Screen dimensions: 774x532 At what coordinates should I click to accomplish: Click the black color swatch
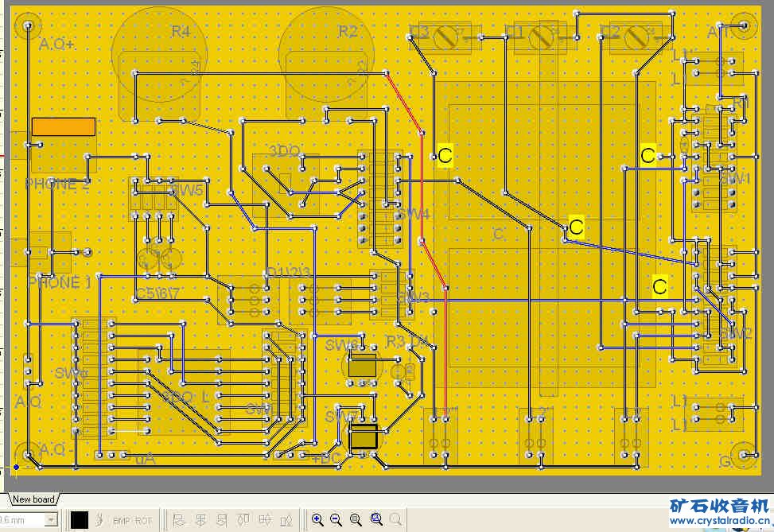click(80, 520)
